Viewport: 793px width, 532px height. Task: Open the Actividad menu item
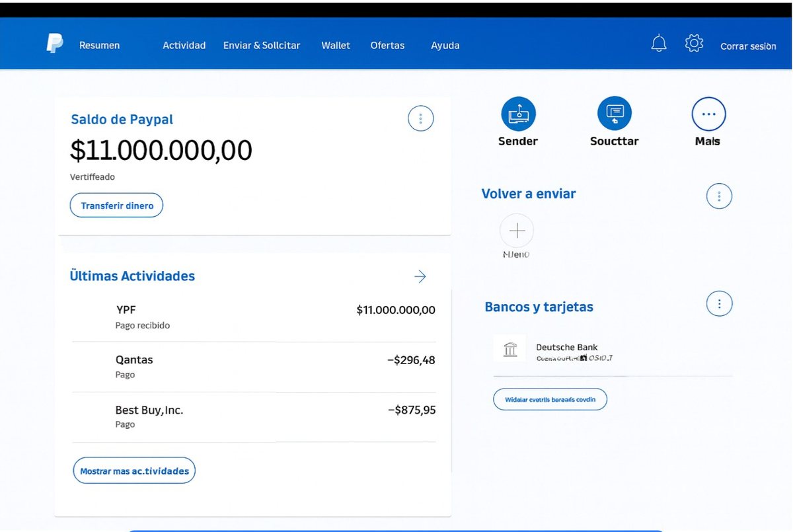coord(184,46)
